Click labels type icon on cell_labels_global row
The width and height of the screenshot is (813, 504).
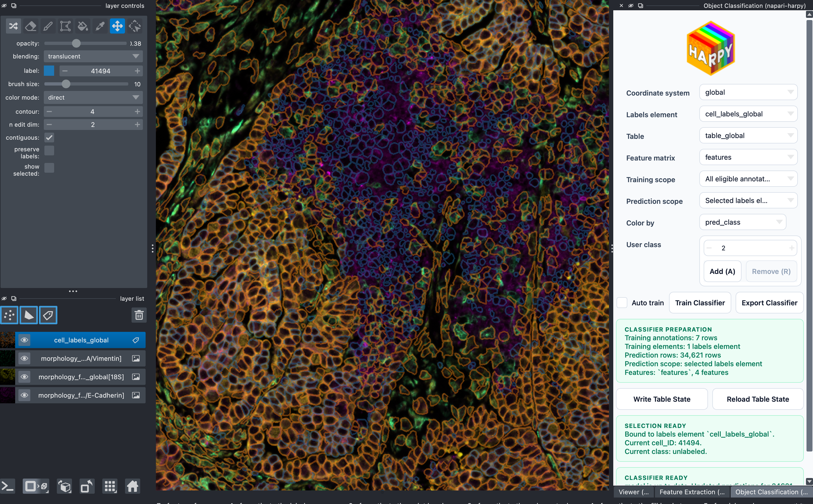[x=136, y=340]
